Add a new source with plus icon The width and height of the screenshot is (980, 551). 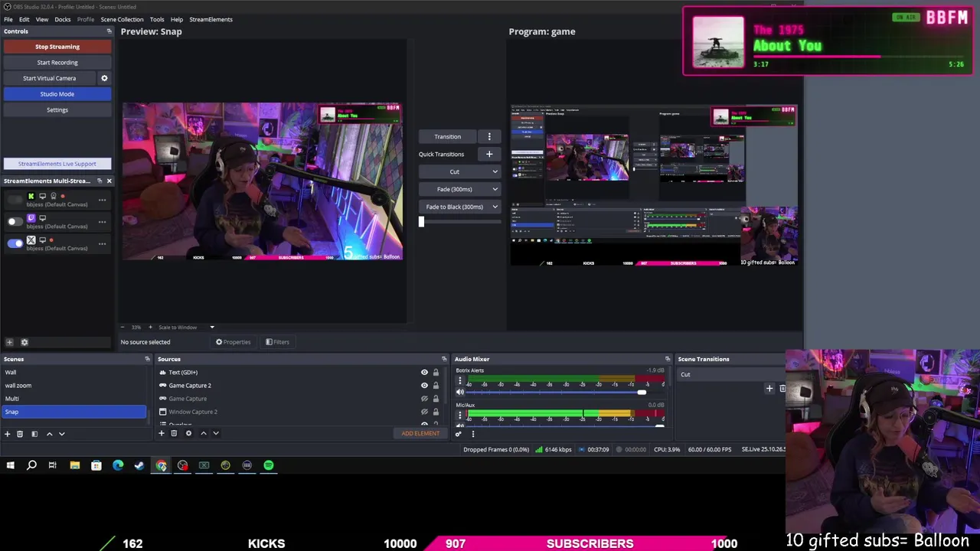tap(161, 433)
